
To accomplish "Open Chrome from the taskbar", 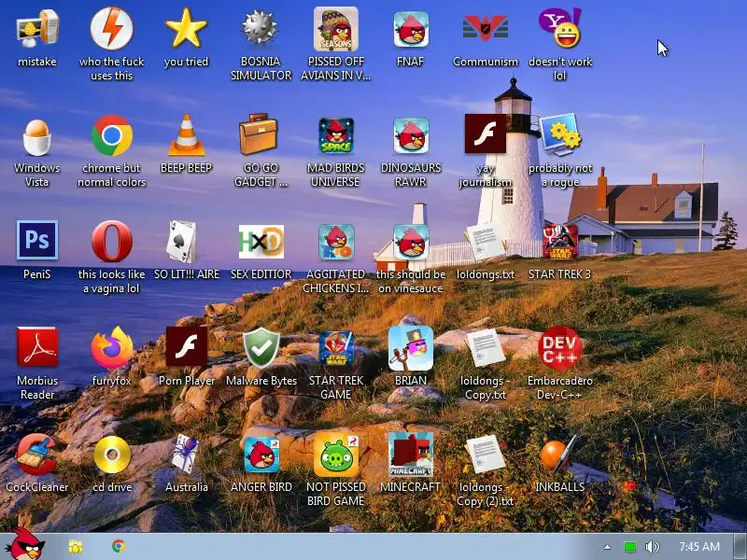I will 119,546.
